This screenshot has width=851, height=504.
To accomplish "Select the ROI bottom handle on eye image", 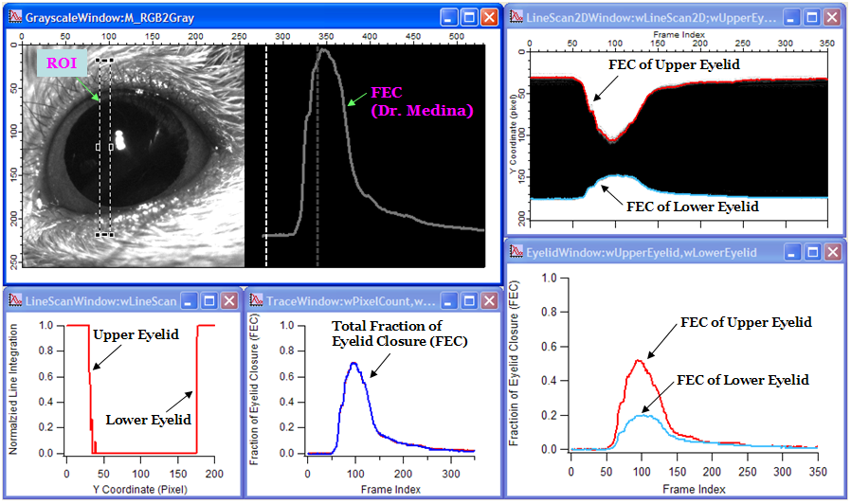I will pyautogui.click(x=104, y=235).
